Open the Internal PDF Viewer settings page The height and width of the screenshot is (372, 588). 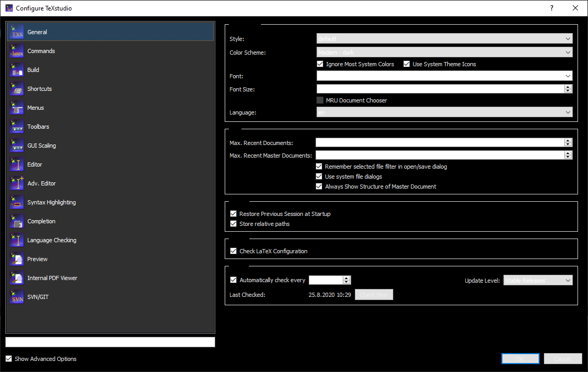[110, 278]
